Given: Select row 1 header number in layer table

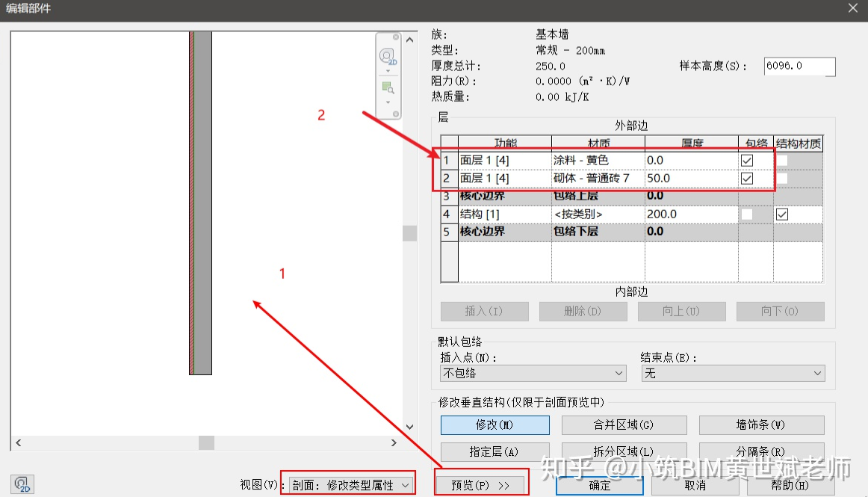Looking at the screenshot, I should tap(450, 161).
